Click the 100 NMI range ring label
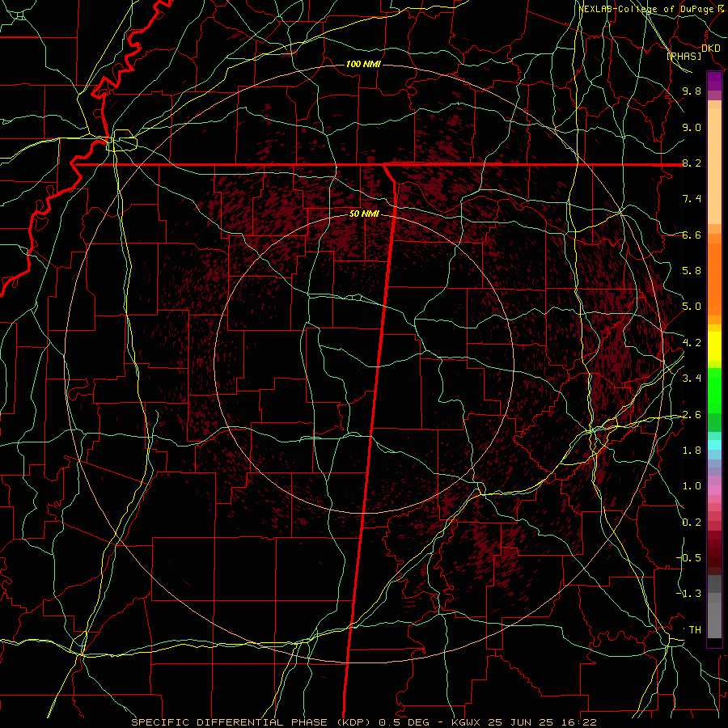 click(x=363, y=64)
